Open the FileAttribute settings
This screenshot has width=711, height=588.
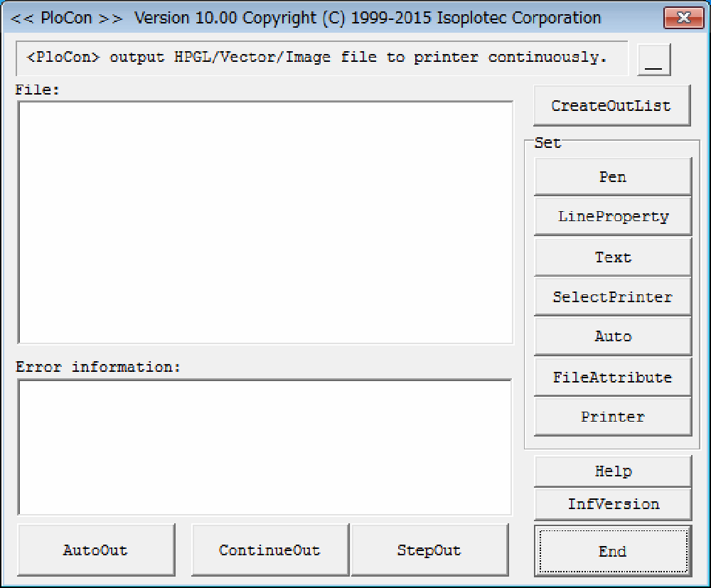click(613, 377)
